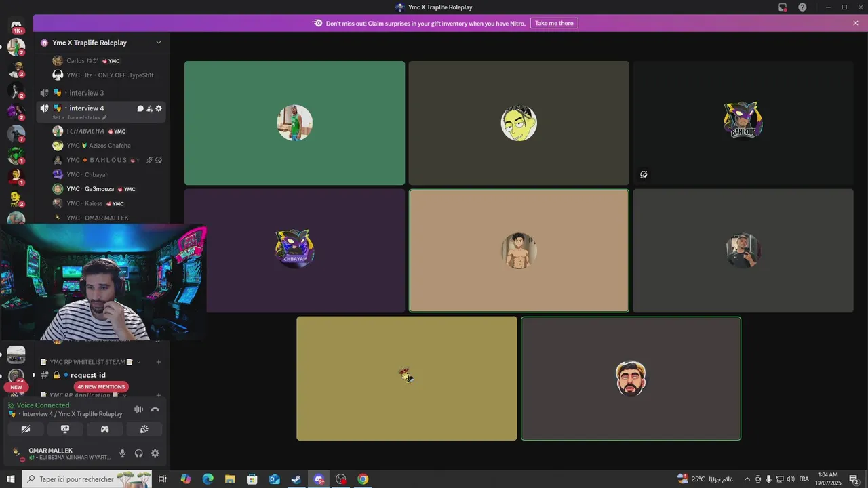Select member Ga3mouza in voice list
The width and height of the screenshot is (868, 488).
(100, 189)
